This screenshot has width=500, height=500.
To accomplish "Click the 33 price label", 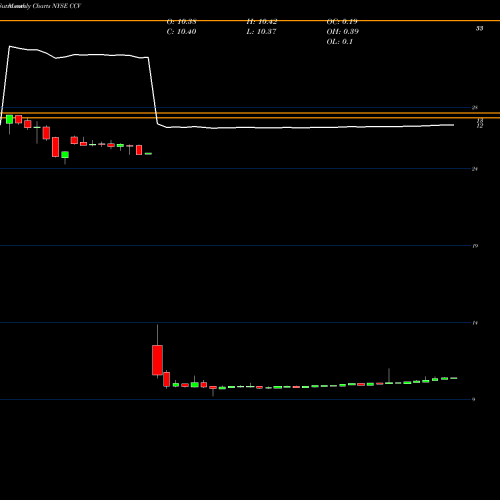I will tap(479, 28).
